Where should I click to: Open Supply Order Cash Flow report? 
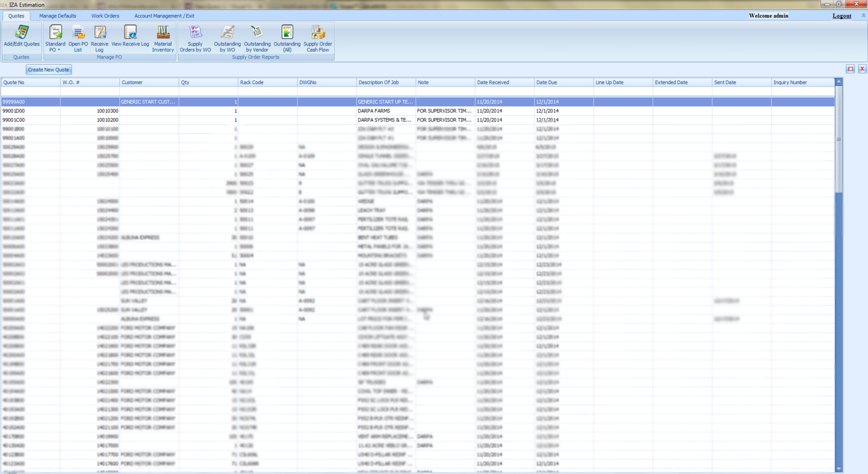[317, 37]
